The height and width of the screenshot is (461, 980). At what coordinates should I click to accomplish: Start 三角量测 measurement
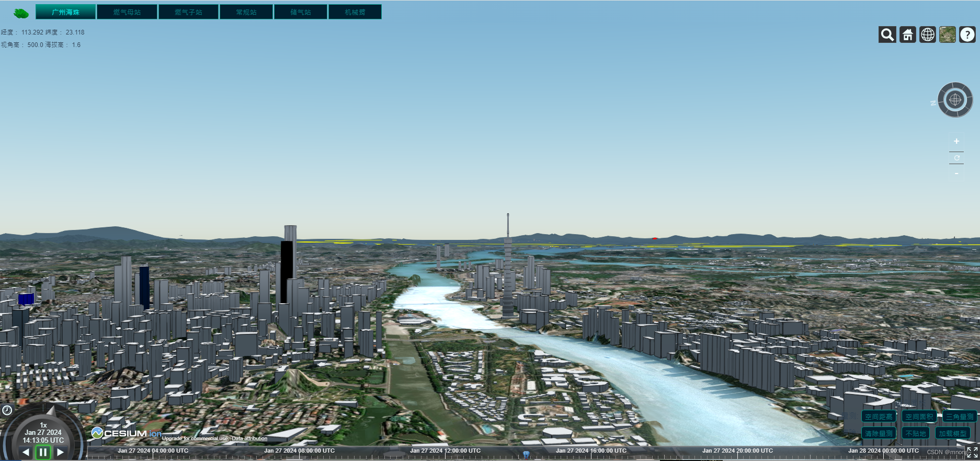[x=960, y=417]
